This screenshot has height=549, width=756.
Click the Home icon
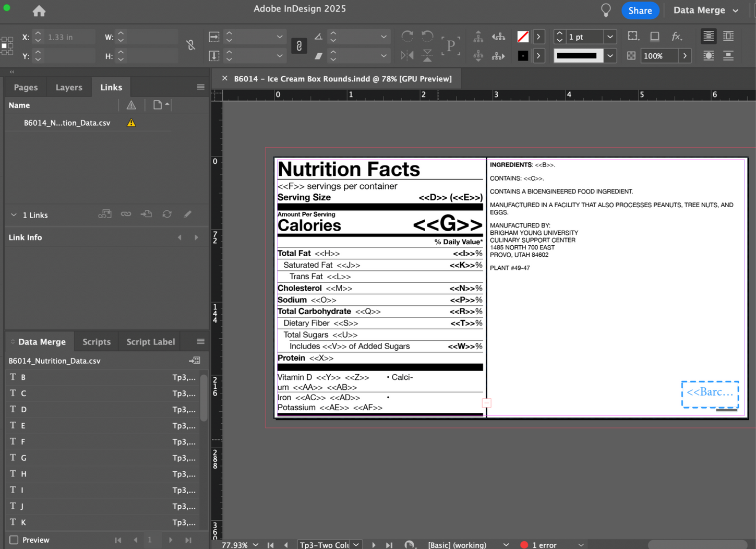tap(39, 10)
